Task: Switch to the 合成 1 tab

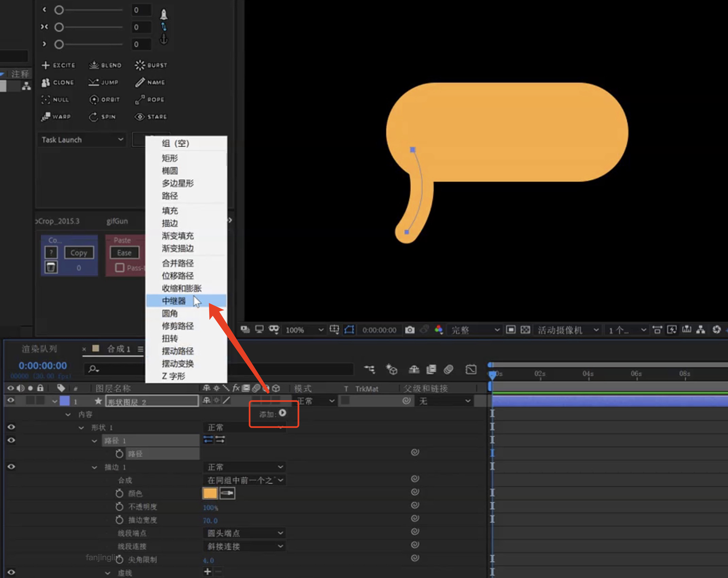Action: pyautogui.click(x=118, y=349)
